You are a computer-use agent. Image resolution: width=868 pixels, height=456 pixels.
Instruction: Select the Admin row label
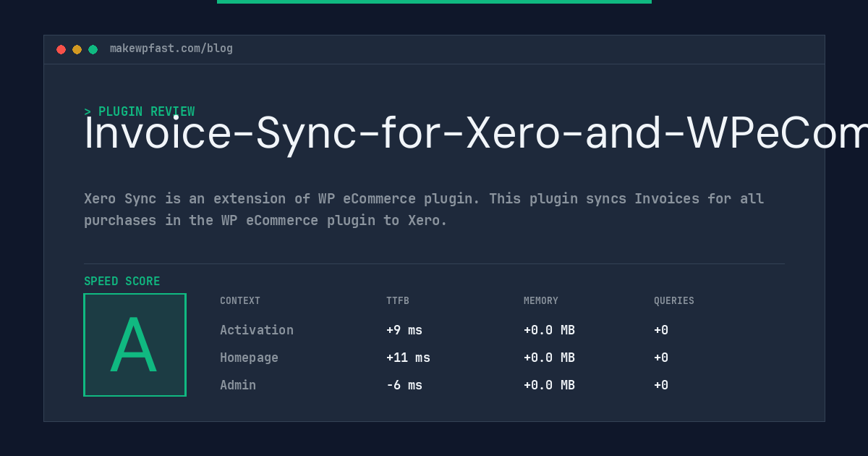pos(238,385)
